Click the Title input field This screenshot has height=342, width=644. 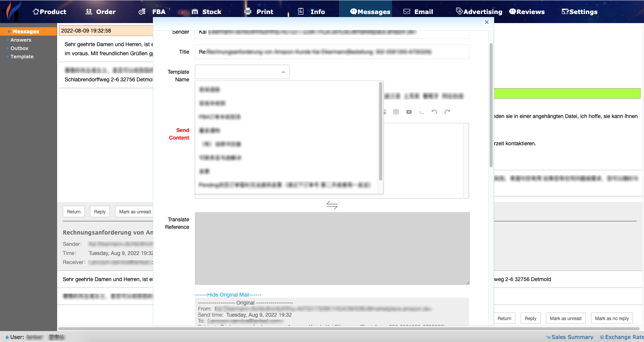(x=332, y=52)
